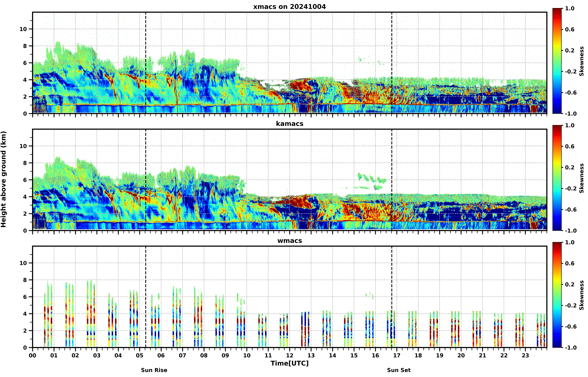The width and height of the screenshot is (588, 377).
Task: Click the "4" height tick of wmacs panel
Action: (25, 314)
